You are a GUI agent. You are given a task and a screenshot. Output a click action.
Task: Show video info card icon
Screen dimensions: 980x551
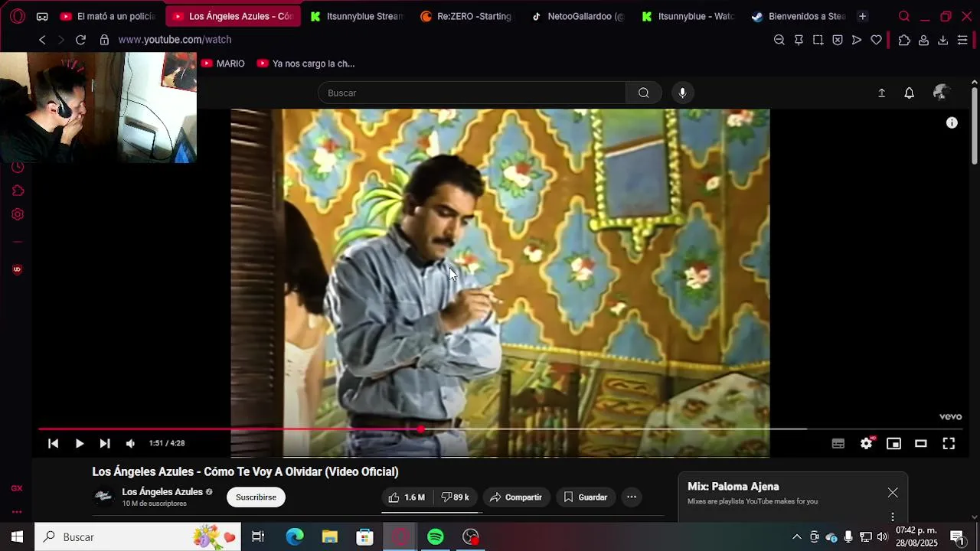point(952,122)
